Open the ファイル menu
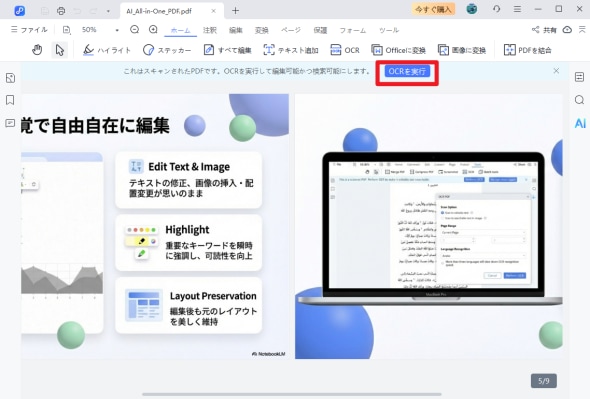The width and height of the screenshot is (590, 399). pyautogui.click(x=29, y=29)
